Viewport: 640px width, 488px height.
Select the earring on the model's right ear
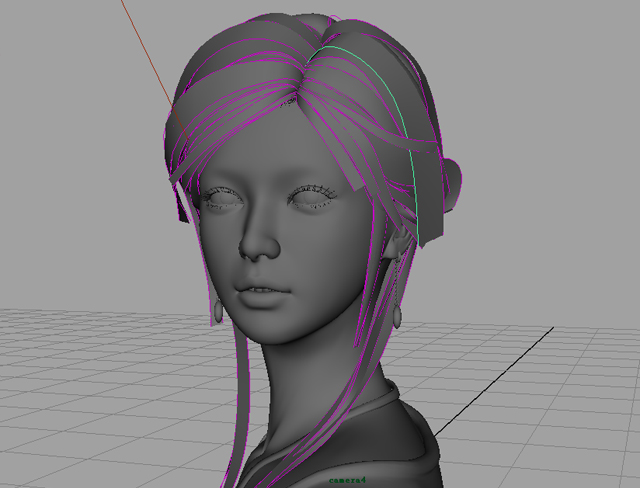(217, 314)
